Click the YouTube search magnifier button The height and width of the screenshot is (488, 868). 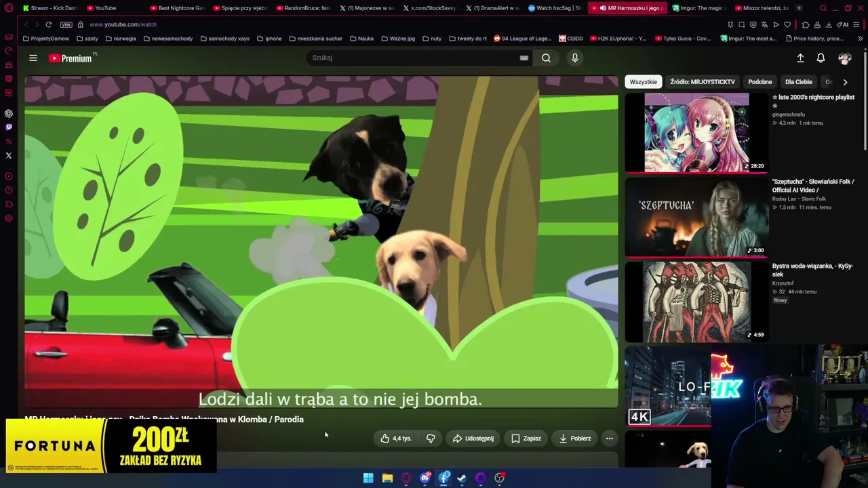546,58
